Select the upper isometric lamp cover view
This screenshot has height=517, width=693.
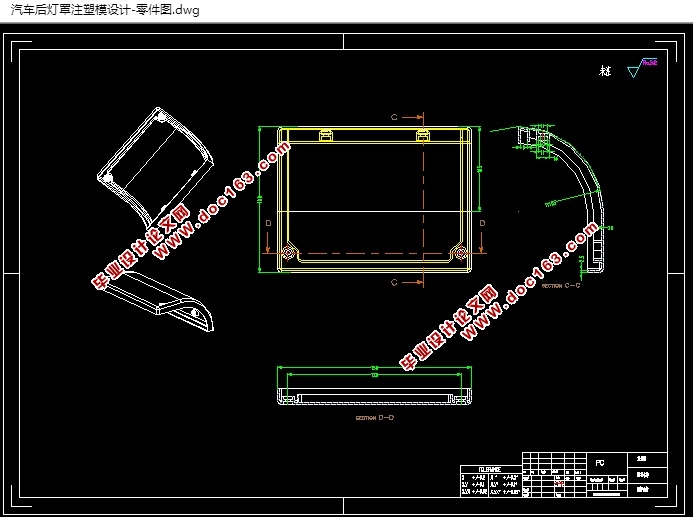(156, 165)
